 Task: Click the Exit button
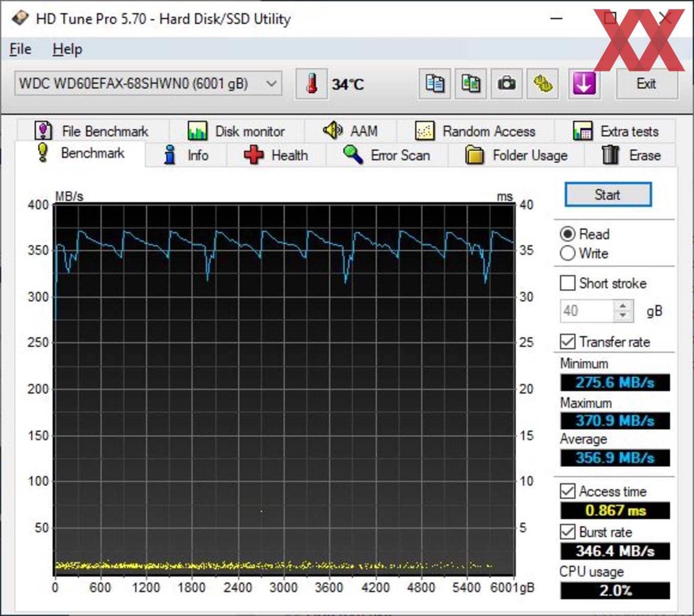point(647,84)
